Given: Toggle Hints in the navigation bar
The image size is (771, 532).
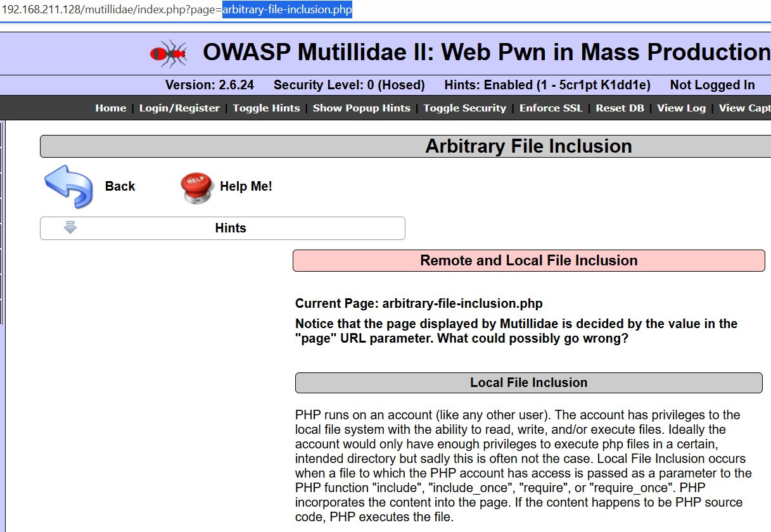Looking at the screenshot, I should pos(266,108).
